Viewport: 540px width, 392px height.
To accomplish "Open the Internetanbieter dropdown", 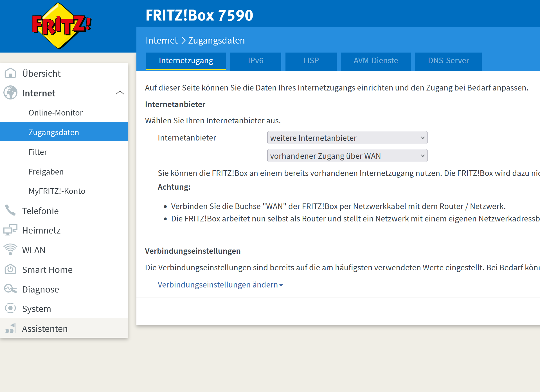I will click(347, 138).
